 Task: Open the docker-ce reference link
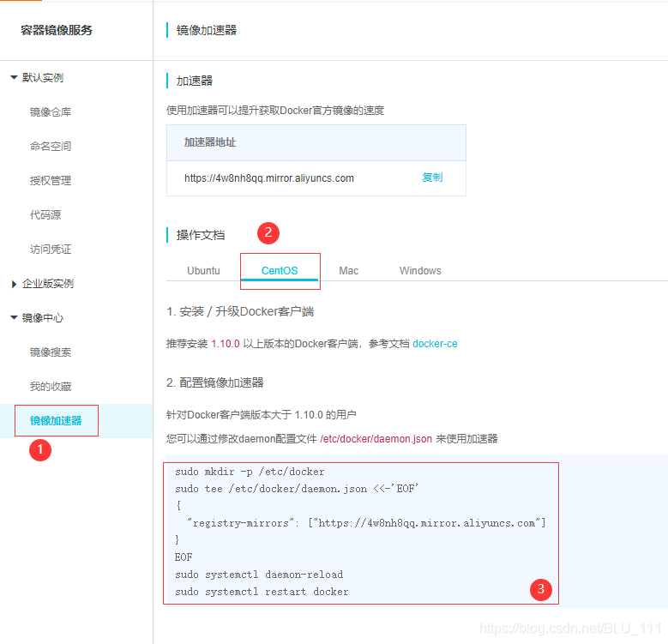(x=435, y=344)
